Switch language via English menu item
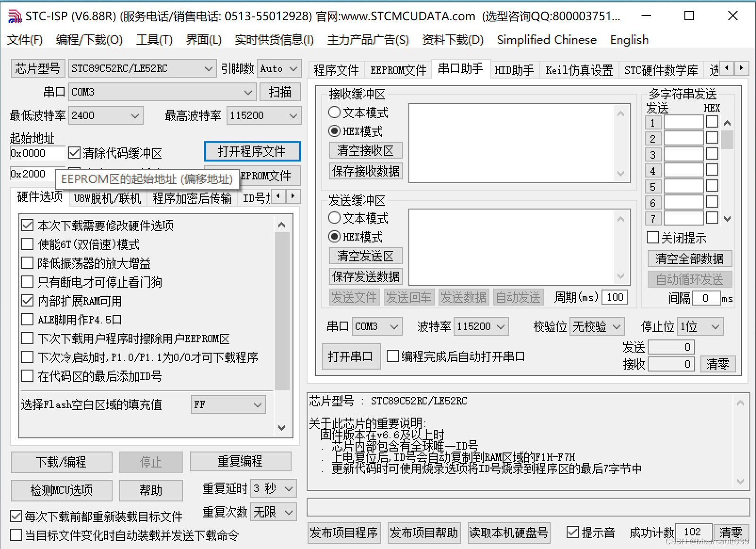This screenshot has height=549, width=756. tap(629, 40)
